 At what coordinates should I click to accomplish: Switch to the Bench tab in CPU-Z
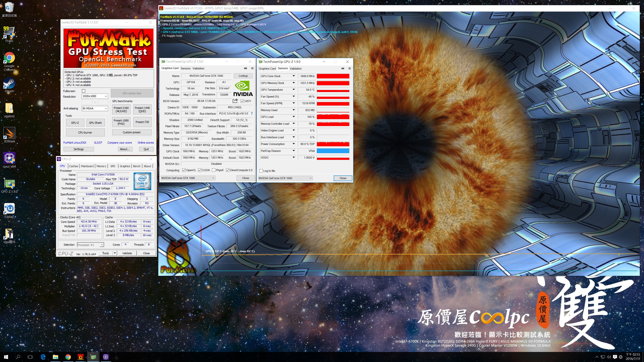[137, 166]
